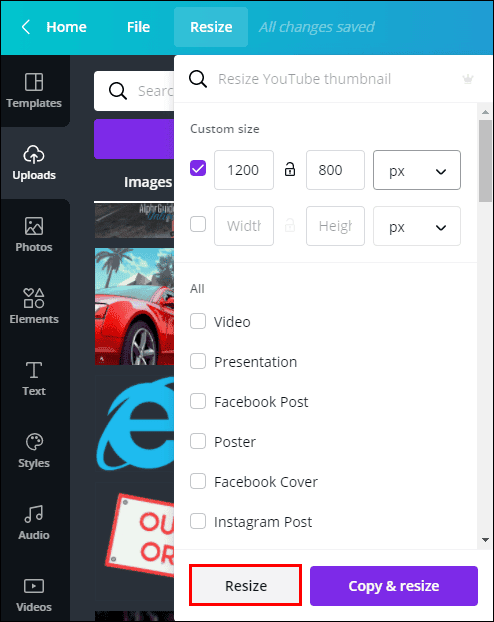The height and width of the screenshot is (622, 494).
Task: Open the Elements panel icon
Action: (34, 298)
